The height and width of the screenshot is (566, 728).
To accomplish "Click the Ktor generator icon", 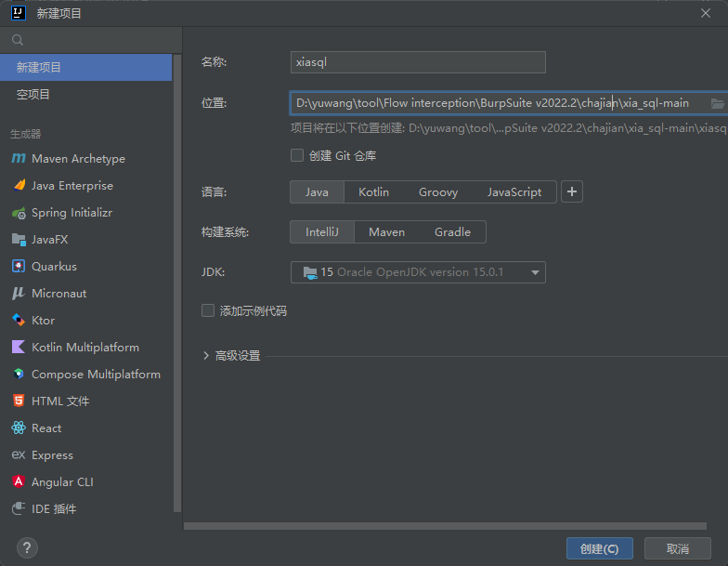I will (19, 320).
